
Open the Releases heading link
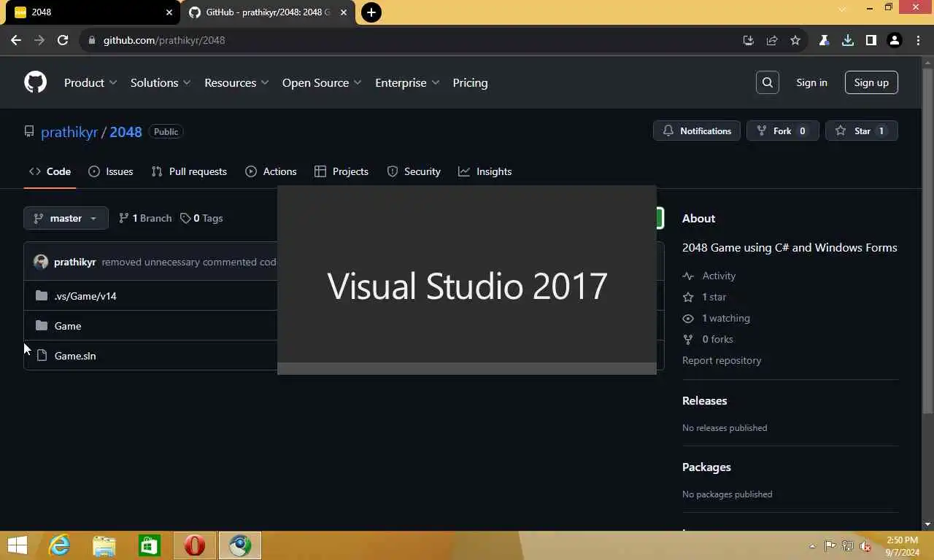pyautogui.click(x=704, y=400)
